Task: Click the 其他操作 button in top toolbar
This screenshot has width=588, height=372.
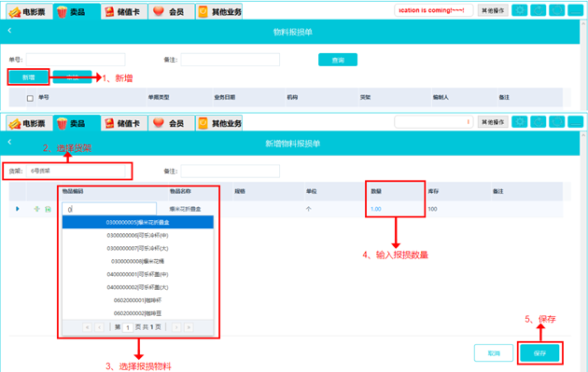Action: [x=493, y=10]
